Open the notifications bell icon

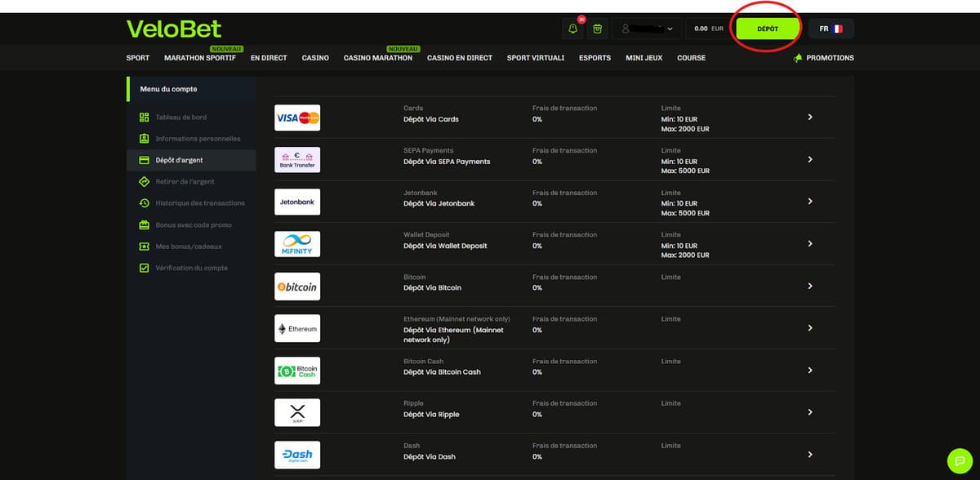pos(572,29)
